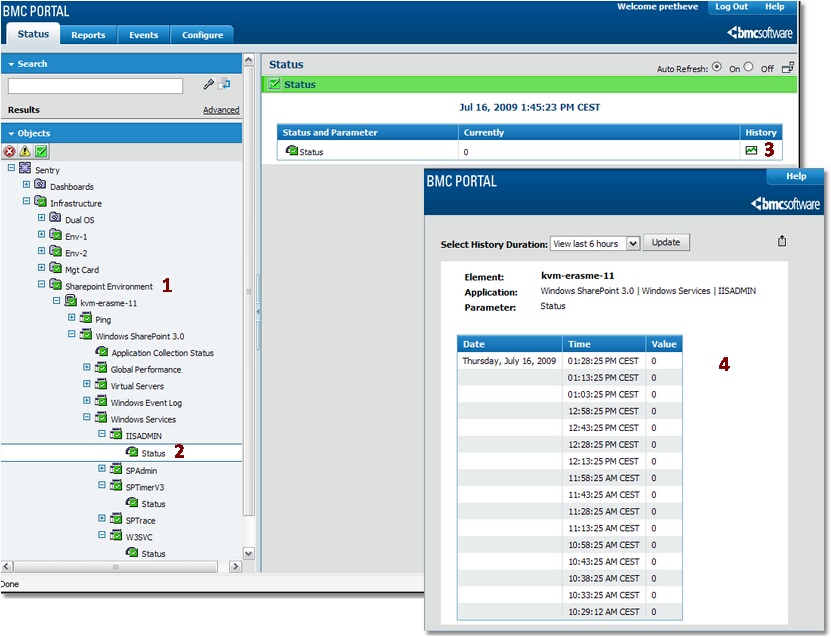Click the 01:28:25 PM CEST time cell
Image resolution: width=831 pixels, height=638 pixels.
click(x=603, y=361)
